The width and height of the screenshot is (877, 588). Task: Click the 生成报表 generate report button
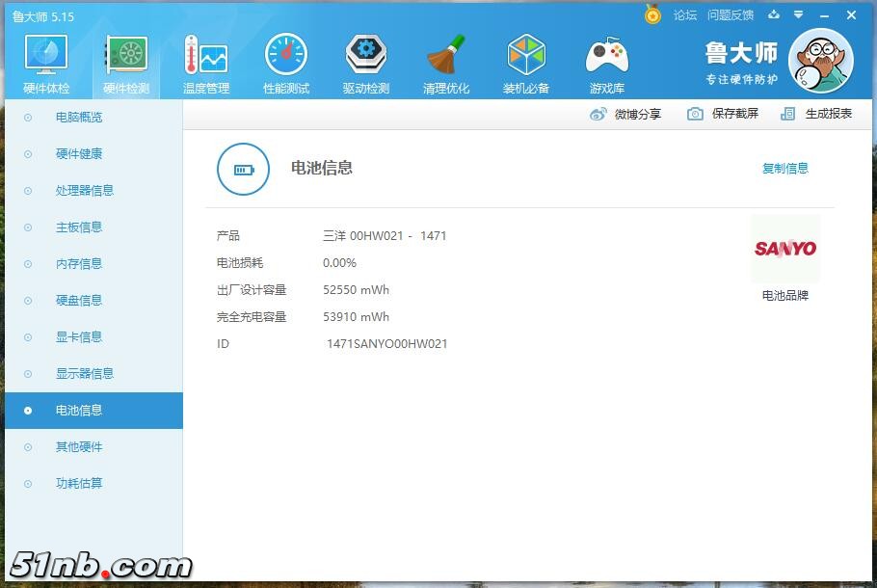coord(824,113)
